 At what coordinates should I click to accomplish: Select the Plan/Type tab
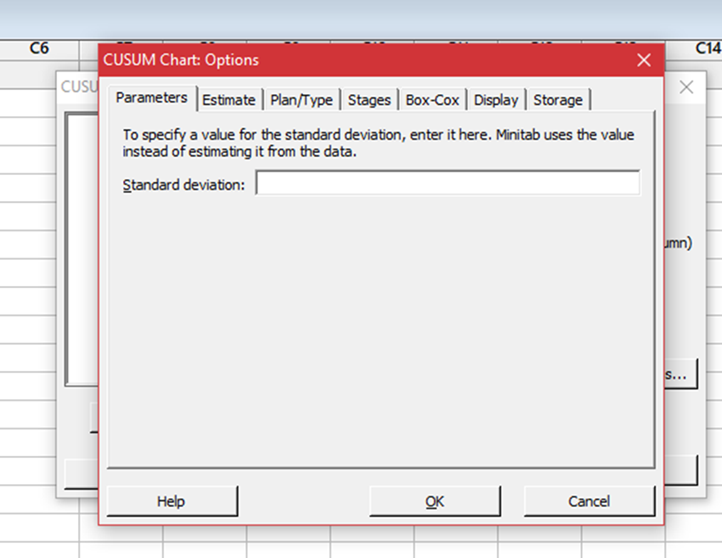[x=301, y=100]
